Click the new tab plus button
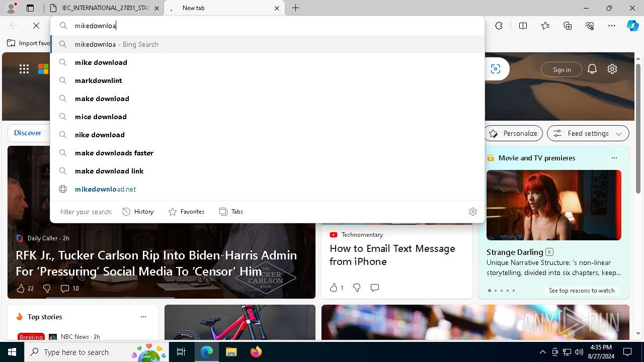The image size is (644, 362). coord(296,8)
